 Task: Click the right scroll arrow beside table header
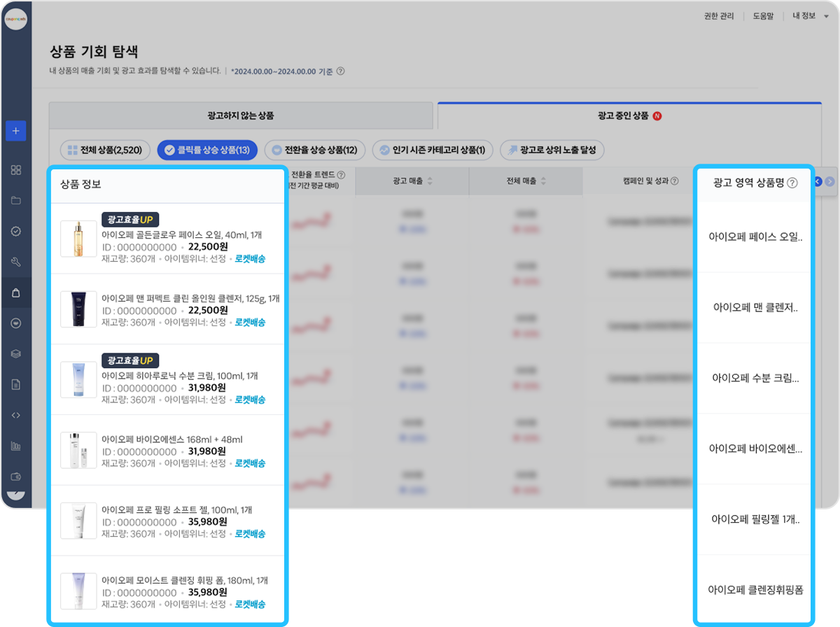pyautogui.click(x=829, y=181)
